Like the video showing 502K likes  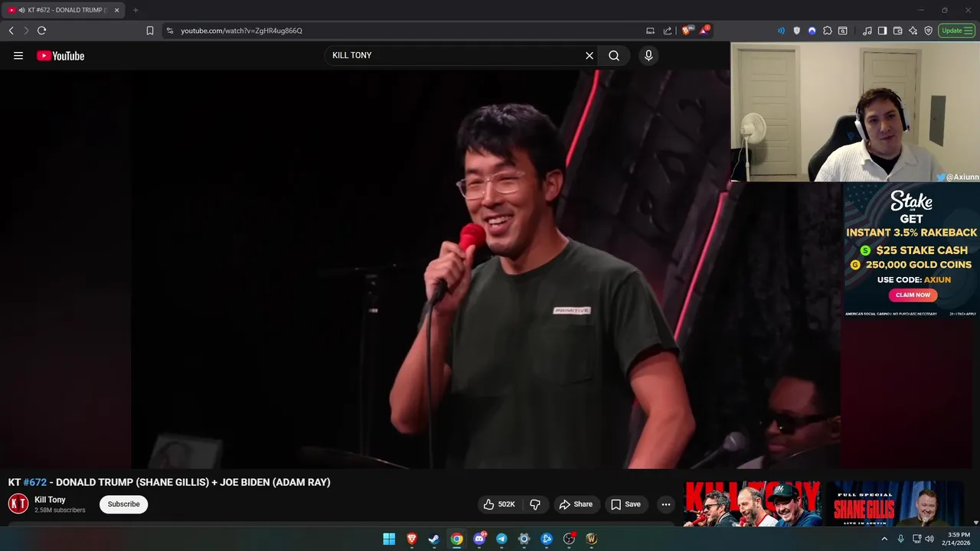[498, 504]
